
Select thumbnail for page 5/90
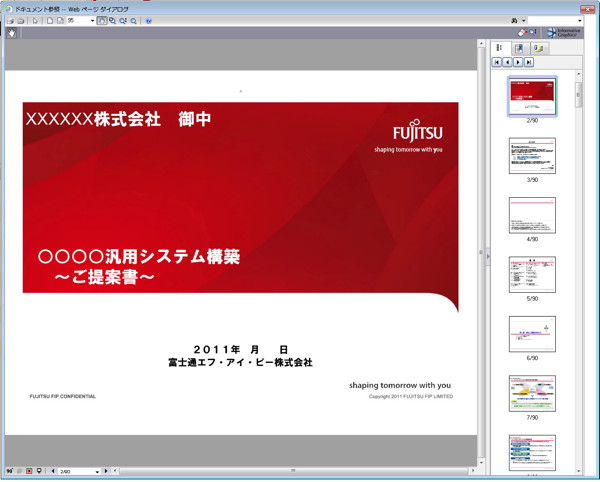coord(532,275)
